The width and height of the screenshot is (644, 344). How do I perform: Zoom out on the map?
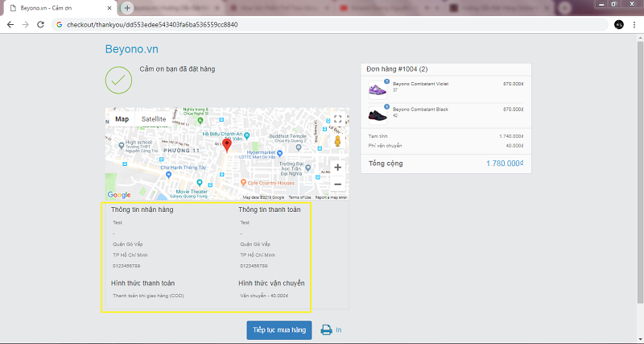pyautogui.click(x=337, y=184)
